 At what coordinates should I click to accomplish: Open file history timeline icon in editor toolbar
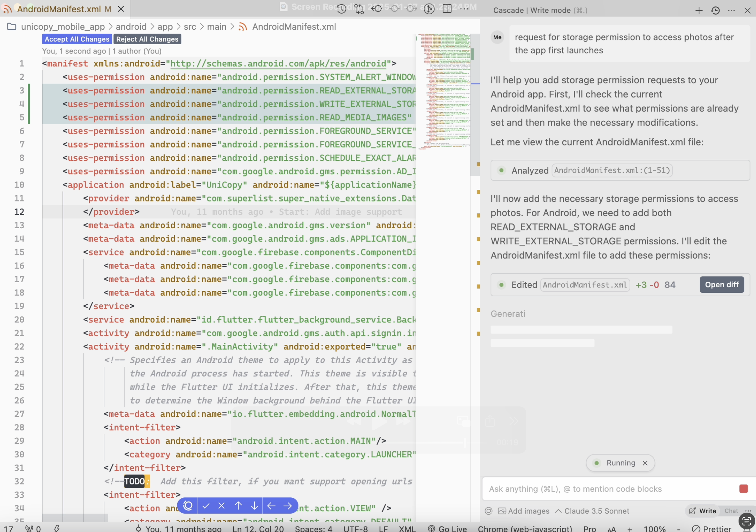pyautogui.click(x=341, y=9)
